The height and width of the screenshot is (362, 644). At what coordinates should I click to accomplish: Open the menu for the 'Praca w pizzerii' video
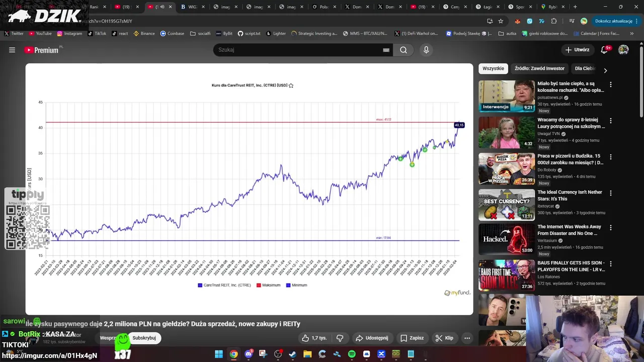(x=611, y=157)
